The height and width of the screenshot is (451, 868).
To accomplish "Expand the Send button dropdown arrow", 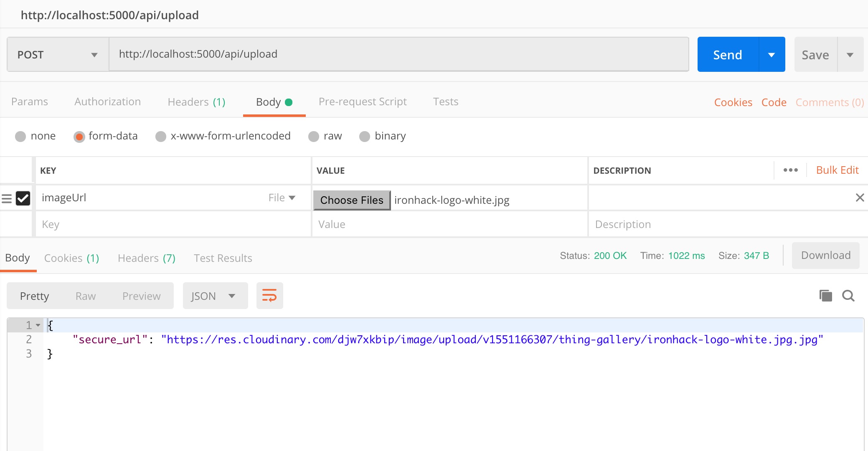I will [x=772, y=55].
